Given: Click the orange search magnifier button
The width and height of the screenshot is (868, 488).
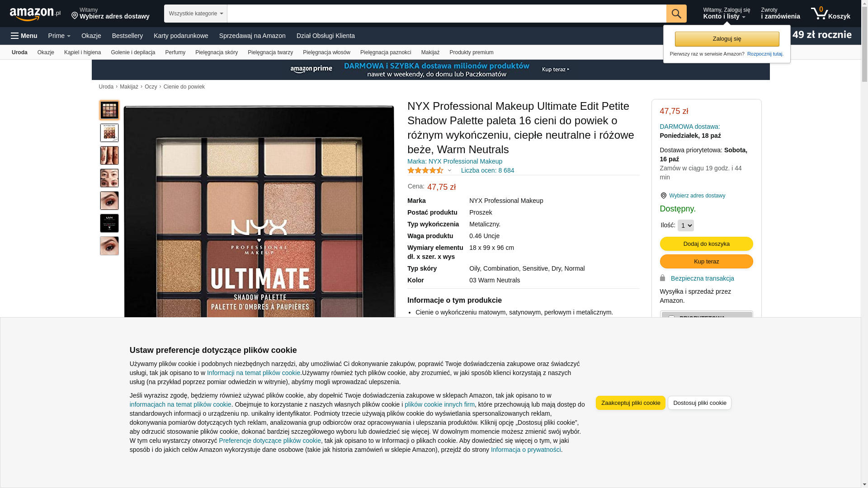Looking at the screenshot, I should click(676, 14).
